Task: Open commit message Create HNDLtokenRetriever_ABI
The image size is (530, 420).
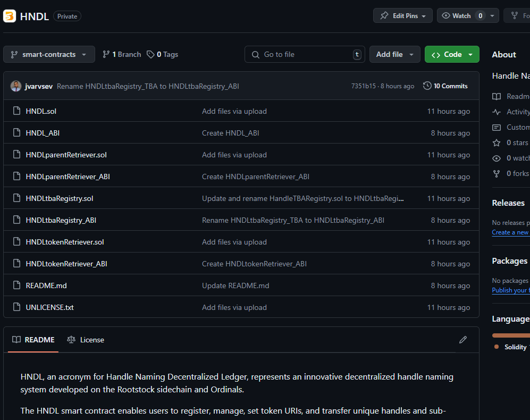Action: tap(254, 264)
